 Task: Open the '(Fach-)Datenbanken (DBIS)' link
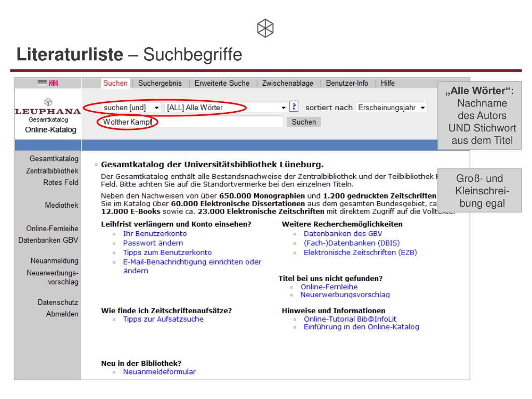[352, 243]
